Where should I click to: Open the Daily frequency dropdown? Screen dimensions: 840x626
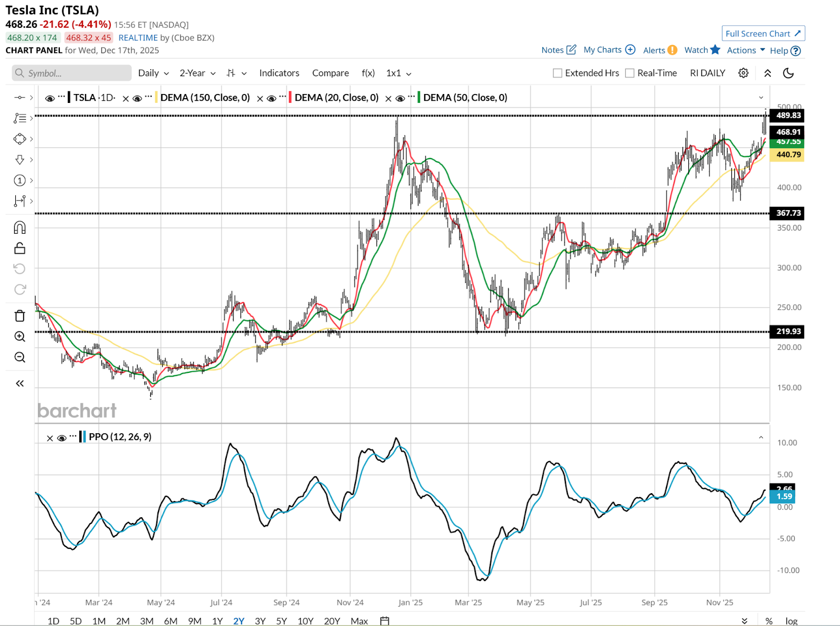[153, 73]
